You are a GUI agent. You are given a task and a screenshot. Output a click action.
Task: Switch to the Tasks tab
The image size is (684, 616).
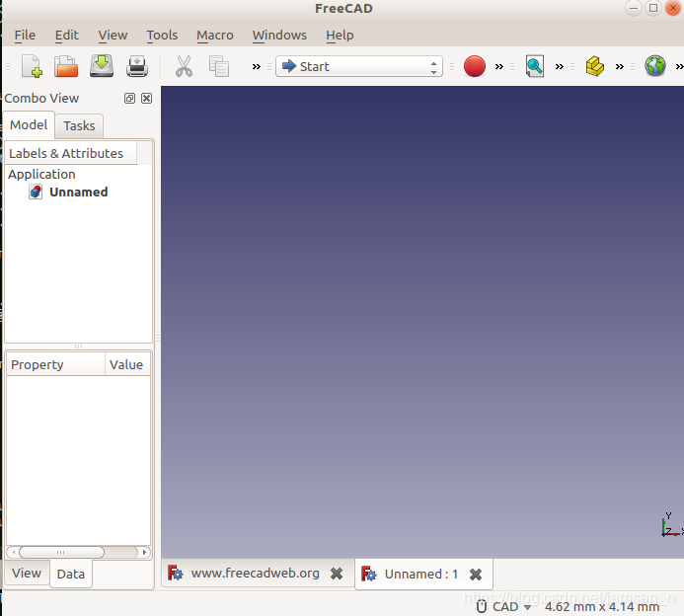click(79, 126)
